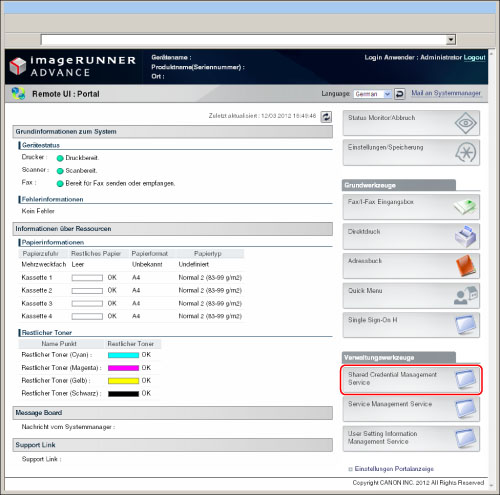This screenshot has width=500, height=495.
Task: Open Einstellungen Portalanzeige link
Action: (x=394, y=469)
